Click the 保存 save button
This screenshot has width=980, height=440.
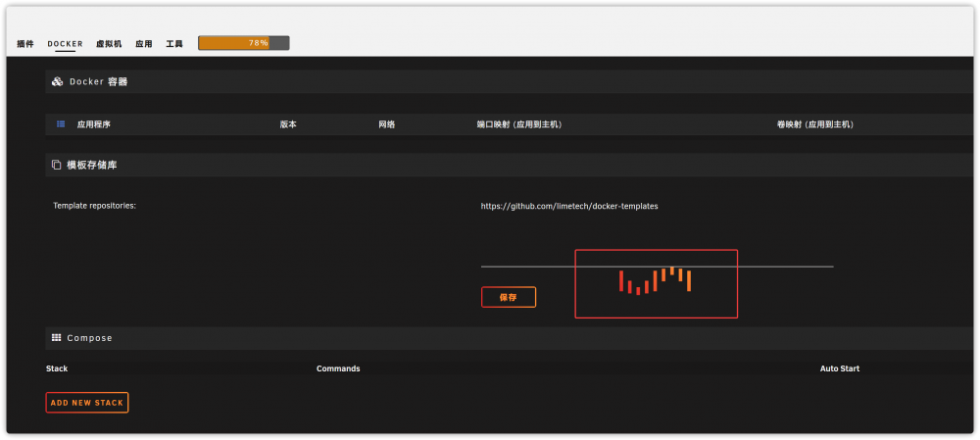tap(508, 297)
